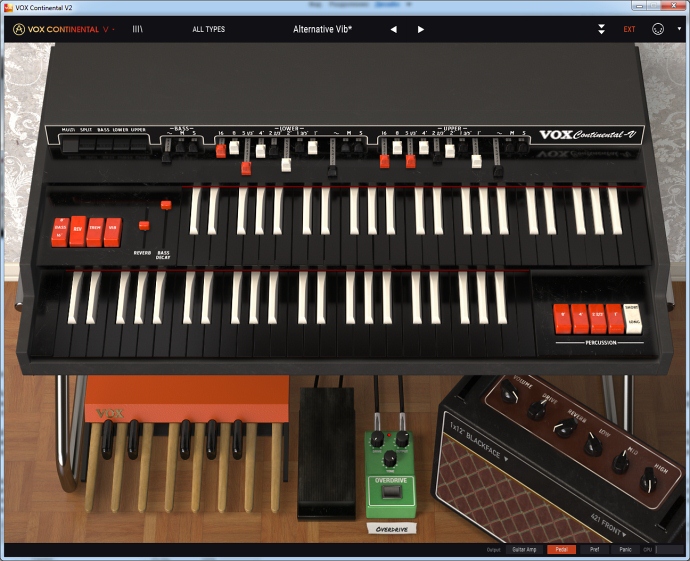
Task: Open the 421 FRONT microphone dropdown
Action: (x=609, y=525)
